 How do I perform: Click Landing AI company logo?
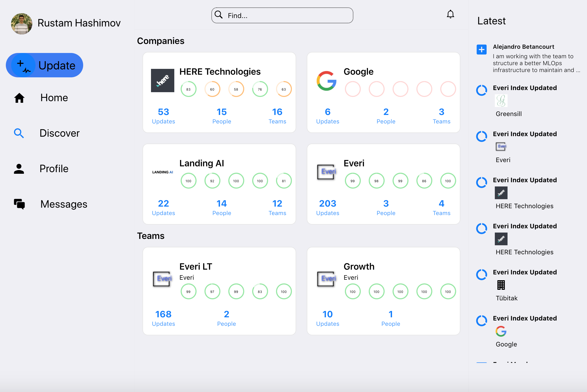click(162, 172)
